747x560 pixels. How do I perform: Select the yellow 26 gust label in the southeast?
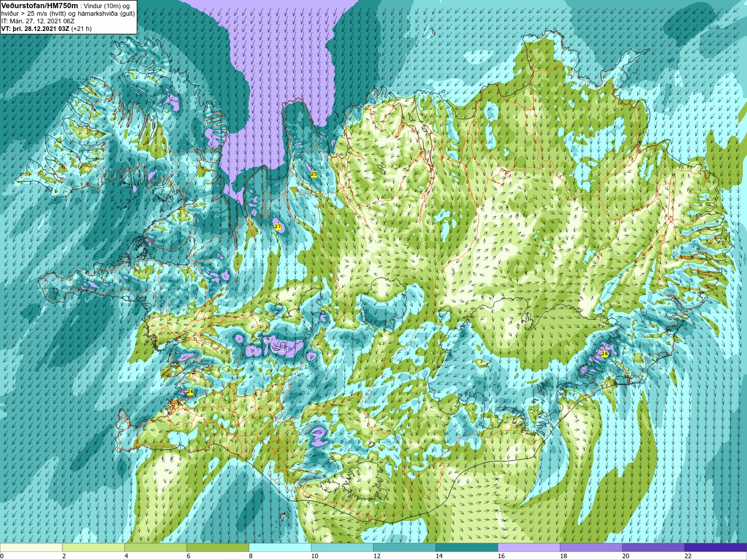605,353
